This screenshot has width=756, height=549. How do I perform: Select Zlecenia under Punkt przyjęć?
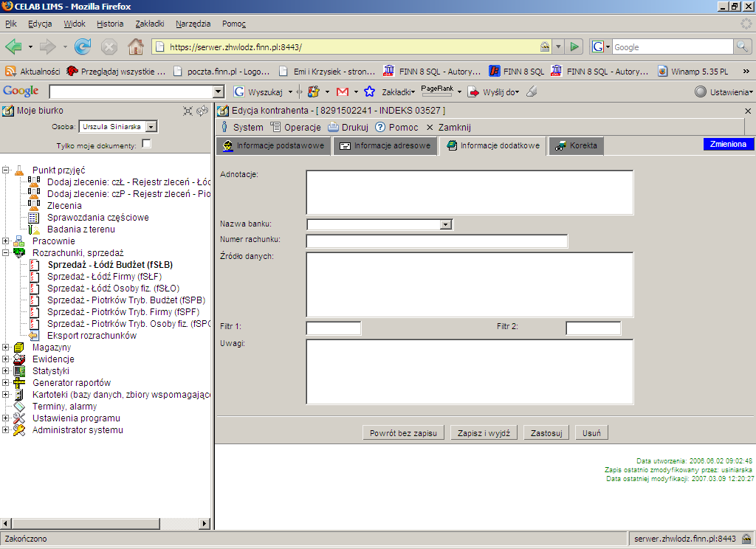(x=65, y=206)
